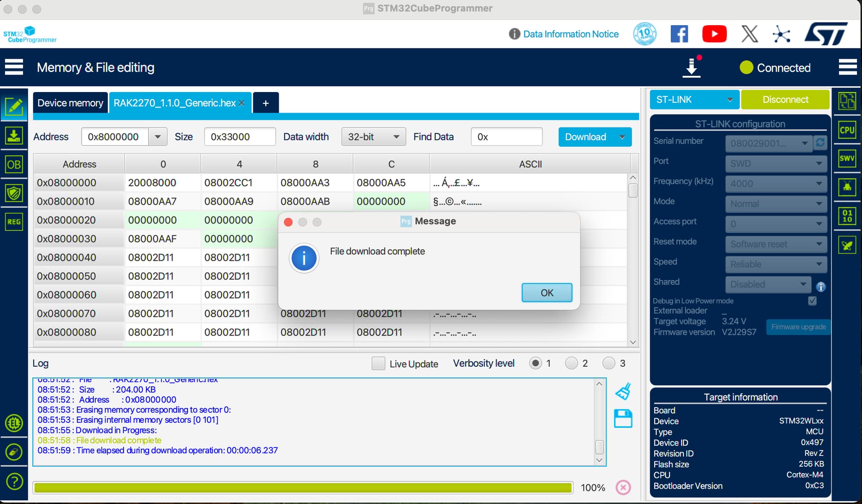Add a new tab with plus
862x504 pixels.
pos(266,103)
